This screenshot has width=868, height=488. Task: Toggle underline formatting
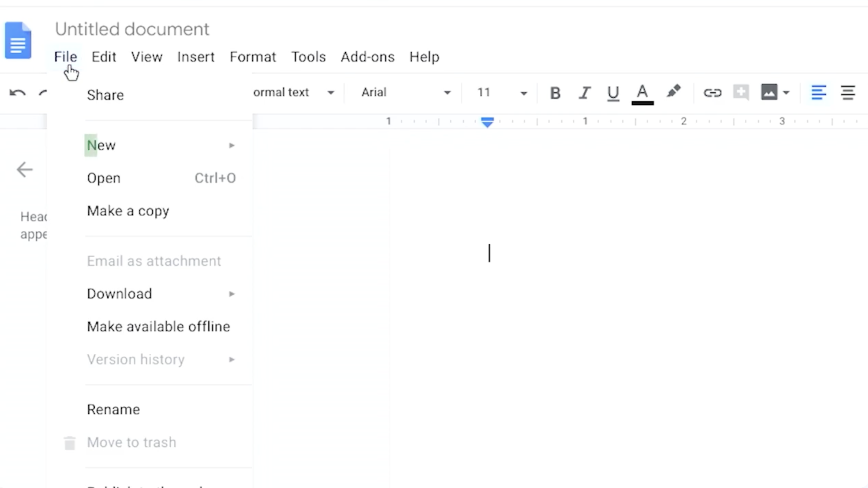point(613,93)
